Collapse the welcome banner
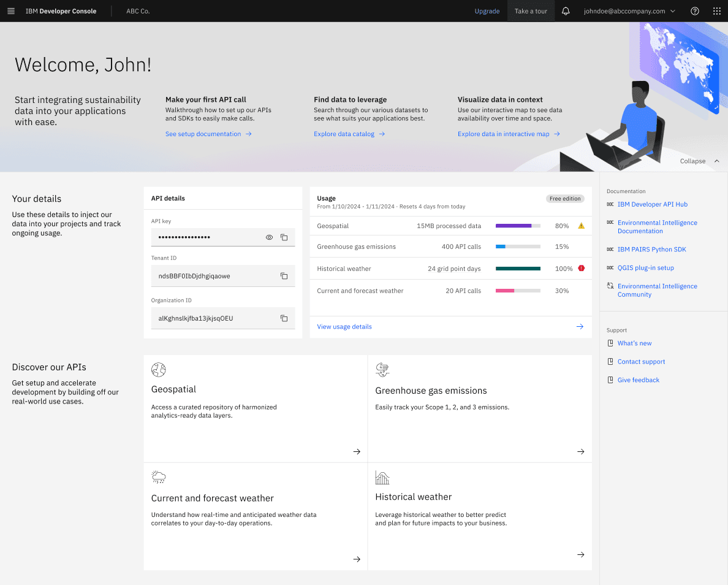This screenshot has width=728, height=585. click(x=700, y=161)
